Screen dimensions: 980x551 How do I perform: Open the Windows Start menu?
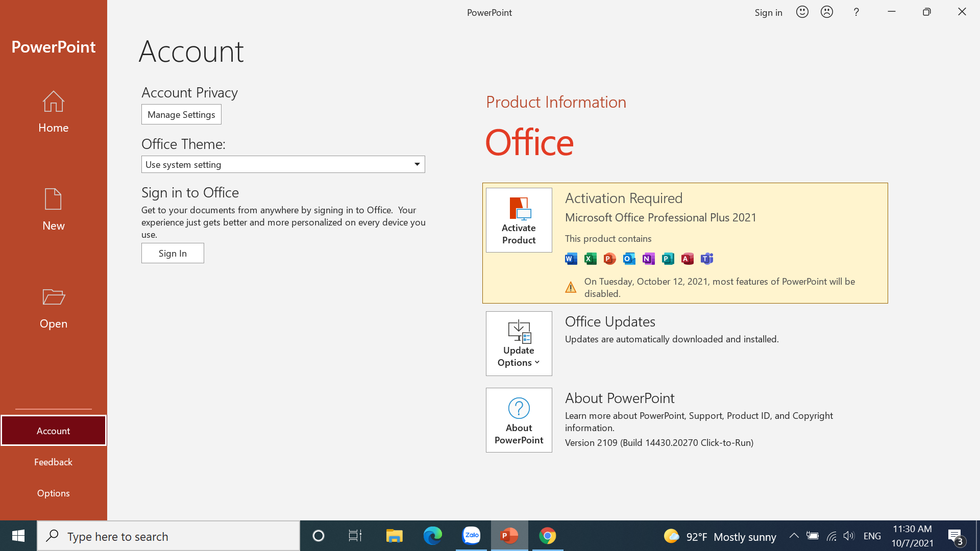point(18,536)
